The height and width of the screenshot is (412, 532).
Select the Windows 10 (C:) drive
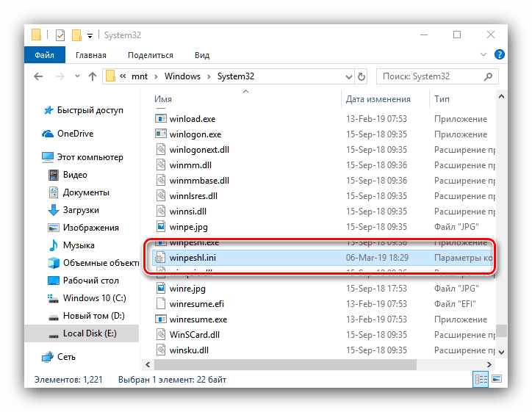pyautogui.click(x=87, y=298)
